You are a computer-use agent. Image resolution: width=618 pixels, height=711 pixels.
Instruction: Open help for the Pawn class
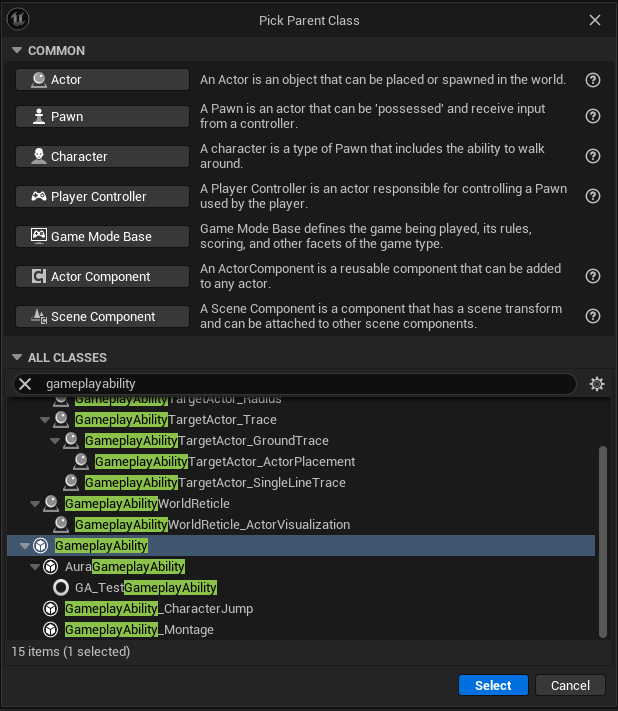point(592,116)
